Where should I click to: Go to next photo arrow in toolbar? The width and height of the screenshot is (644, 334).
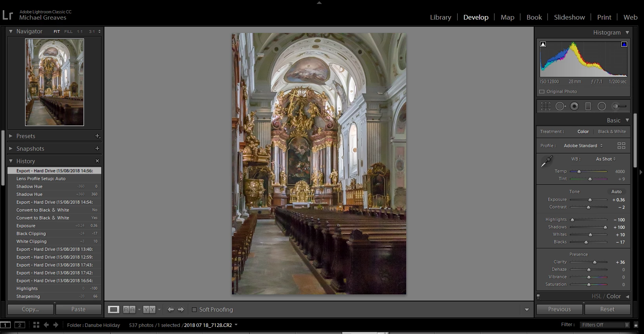[181, 309]
